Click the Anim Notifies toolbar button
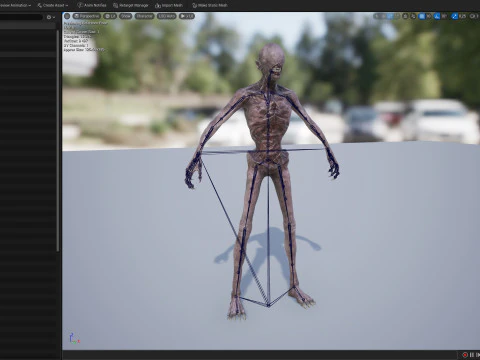Screen dimensions: 480x360 coord(92,5)
